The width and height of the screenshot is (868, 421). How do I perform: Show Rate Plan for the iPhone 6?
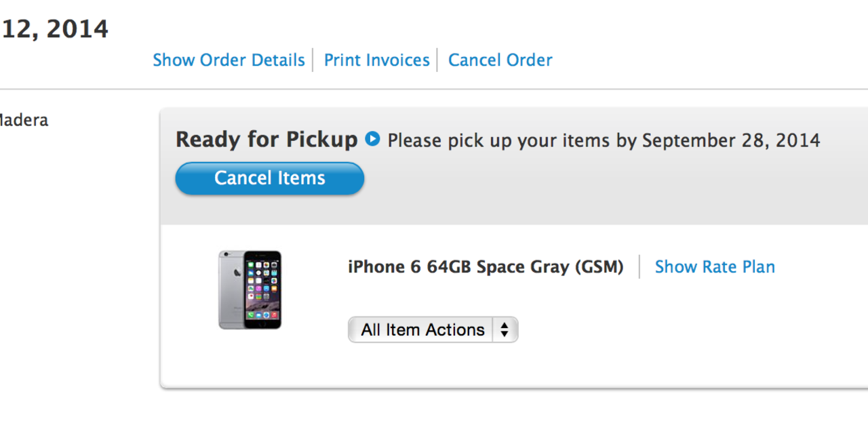pyautogui.click(x=715, y=267)
